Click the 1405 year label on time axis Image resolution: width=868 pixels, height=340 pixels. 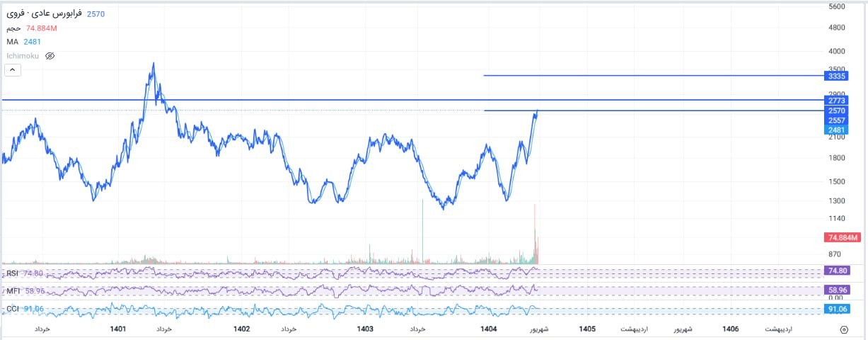click(587, 329)
